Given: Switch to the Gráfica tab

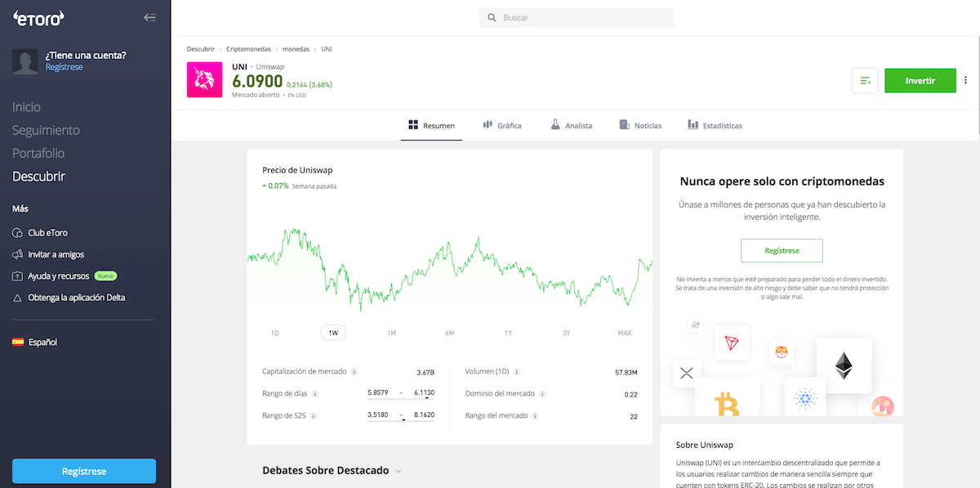Looking at the screenshot, I should pyautogui.click(x=501, y=125).
